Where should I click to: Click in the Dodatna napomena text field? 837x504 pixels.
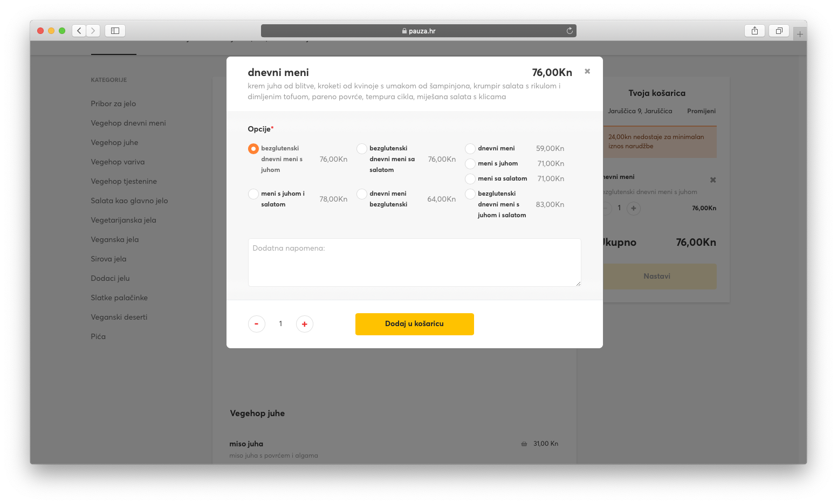point(414,263)
